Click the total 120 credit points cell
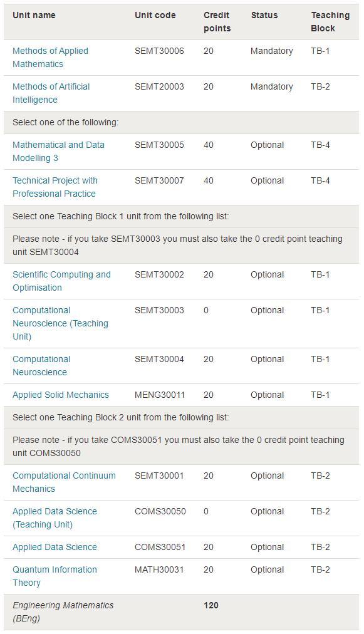Screen dimensions: 364x634 211,605
